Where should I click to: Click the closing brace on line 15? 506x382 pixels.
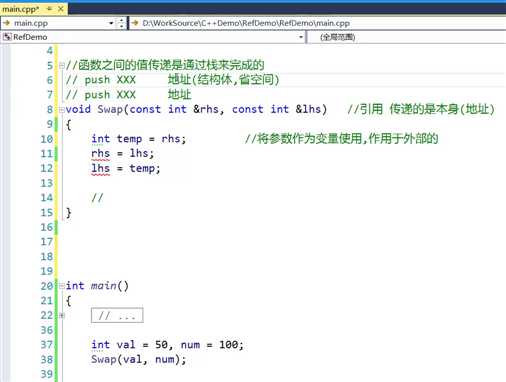(x=69, y=212)
